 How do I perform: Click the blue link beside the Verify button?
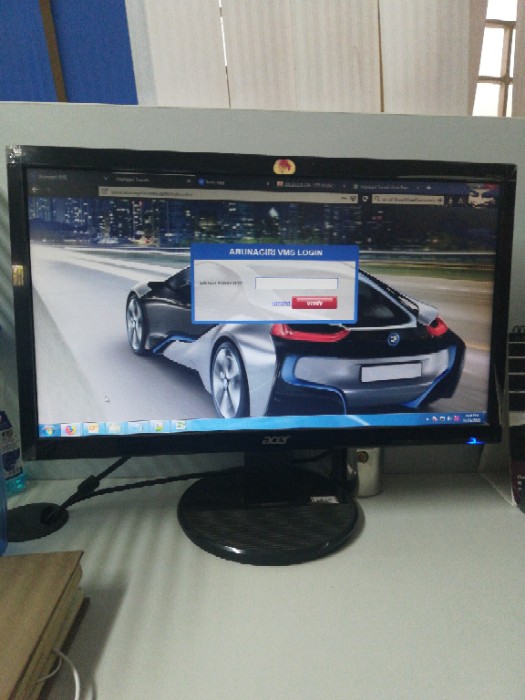click(281, 304)
